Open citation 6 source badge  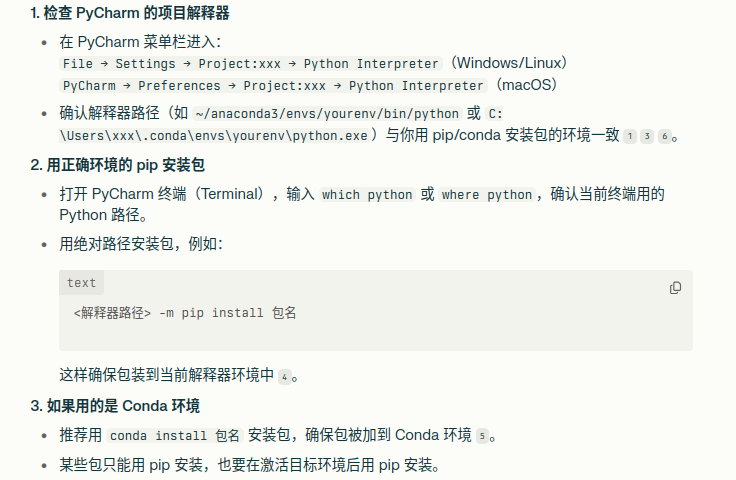(665, 137)
